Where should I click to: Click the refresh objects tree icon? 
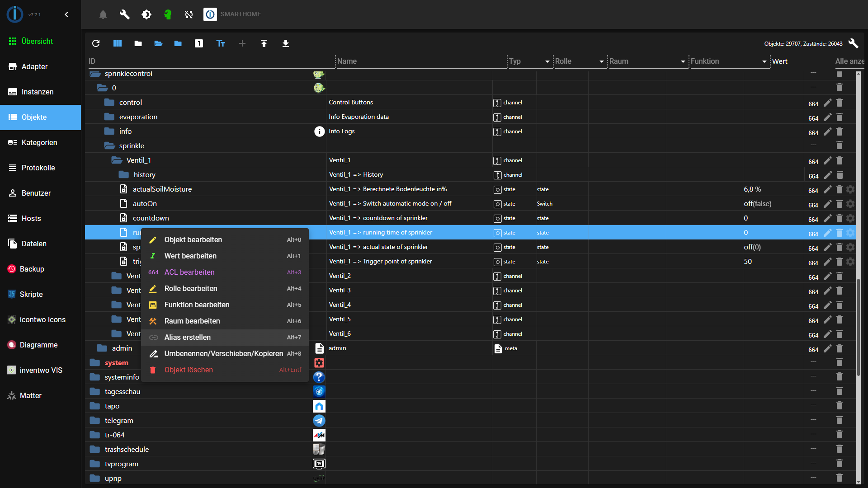pyautogui.click(x=96, y=43)
